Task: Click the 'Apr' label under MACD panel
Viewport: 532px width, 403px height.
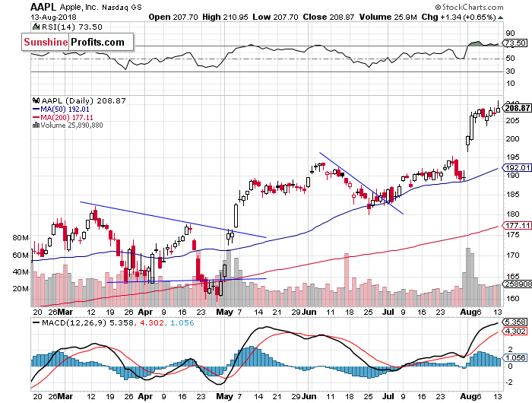Action: tap(145, 396)
